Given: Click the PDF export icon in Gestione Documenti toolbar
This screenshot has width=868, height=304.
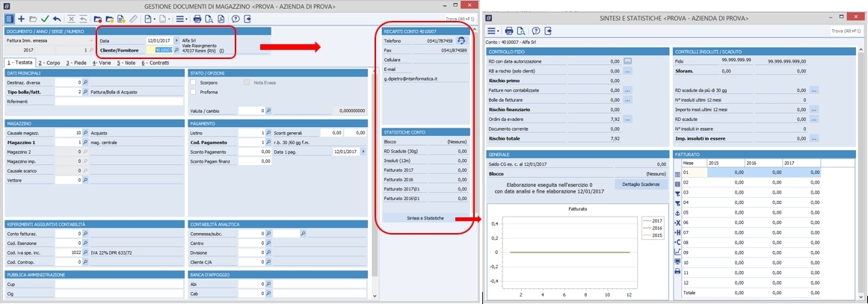Looking at the screenshot, I should (x=221, y=19).
